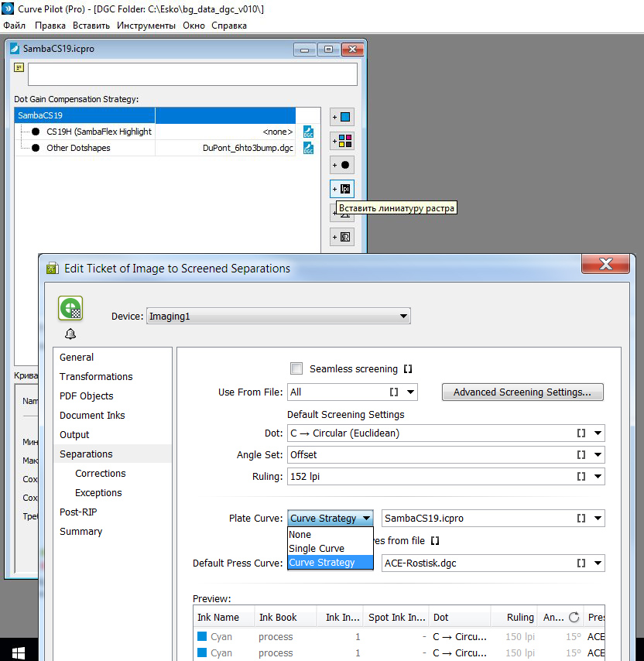Open the Файл menu

tap(15, 26)
